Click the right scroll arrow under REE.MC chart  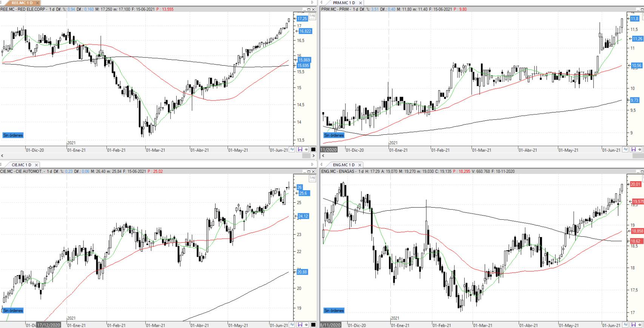(314, 156)
